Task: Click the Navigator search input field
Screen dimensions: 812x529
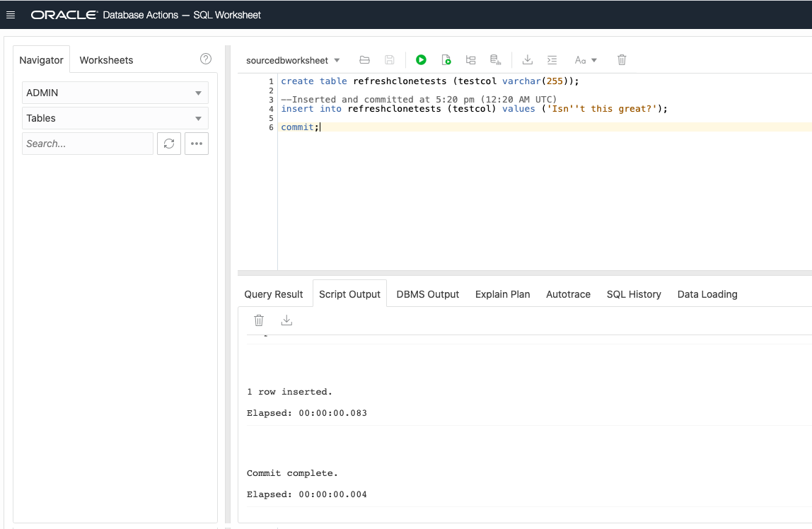Action: (88, 144)
